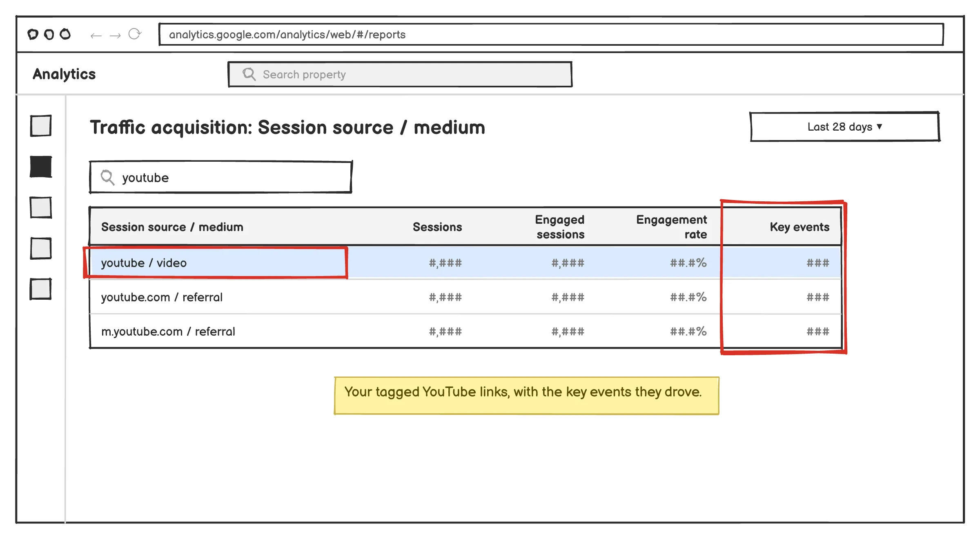Click the Search property field

tap(400, 74)
